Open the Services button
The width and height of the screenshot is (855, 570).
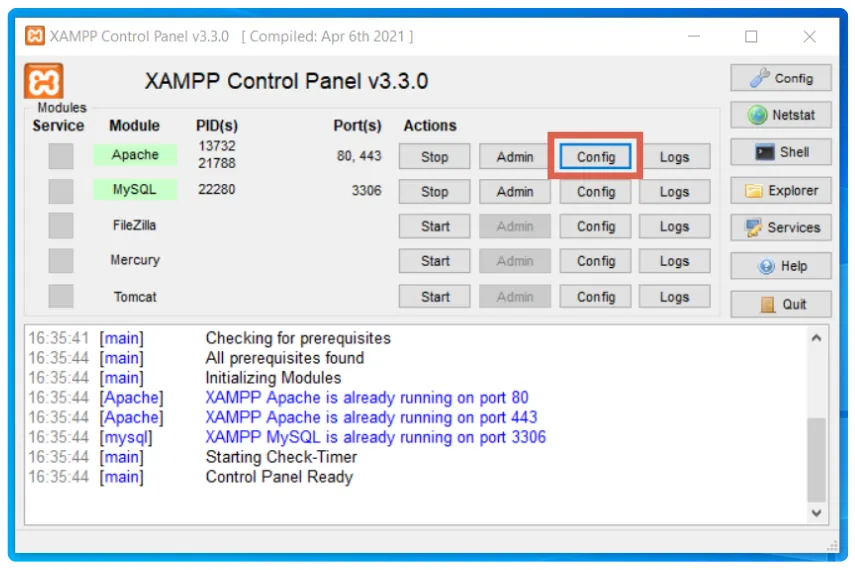tap(781, 227)
